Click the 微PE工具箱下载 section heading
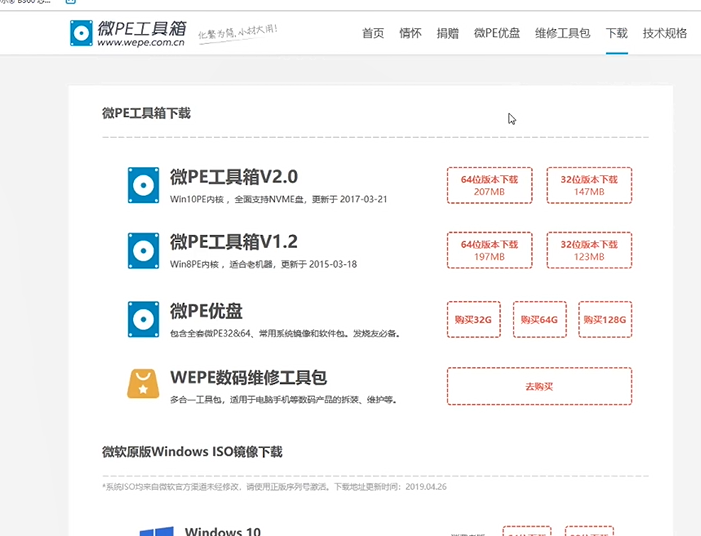The width and height of the screenshot is (701, 536). [x=146, y=113]
